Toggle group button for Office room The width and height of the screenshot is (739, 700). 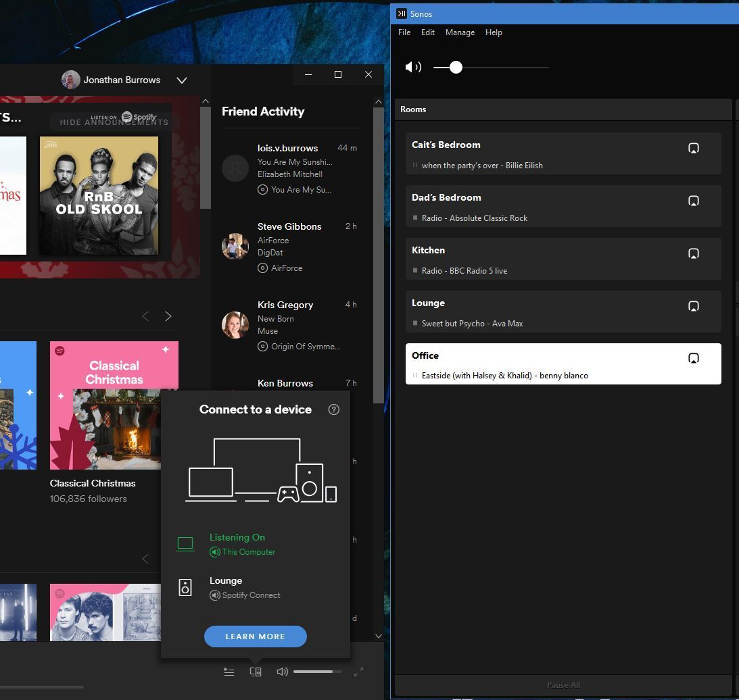693,358
